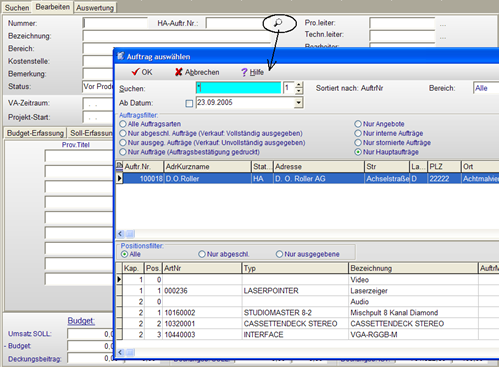This screenshot has height=367, width=501.
Task: Click the VGA-RGGB-M description cell
Action: [x=413, y=335]
